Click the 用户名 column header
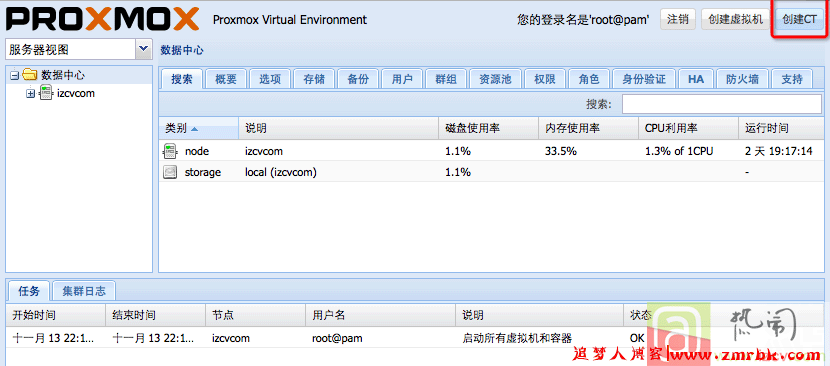 [381, 315]
